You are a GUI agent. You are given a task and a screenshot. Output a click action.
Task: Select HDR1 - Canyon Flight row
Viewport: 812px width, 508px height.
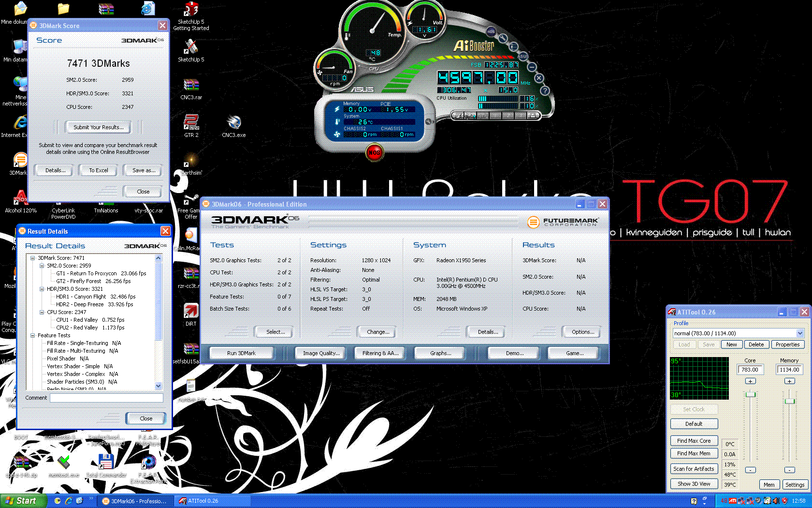96,297
